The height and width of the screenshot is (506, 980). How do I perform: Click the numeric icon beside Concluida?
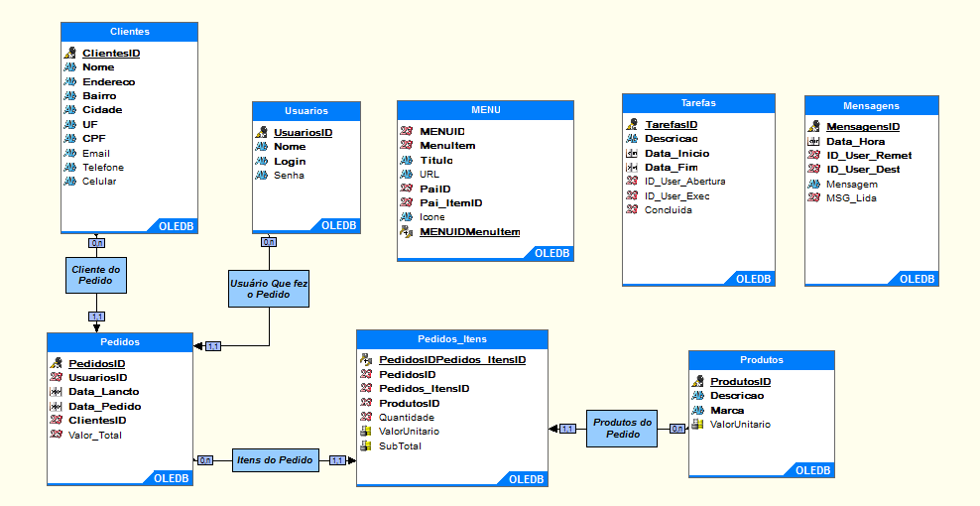pyautogui.click(x=632, y=209)
